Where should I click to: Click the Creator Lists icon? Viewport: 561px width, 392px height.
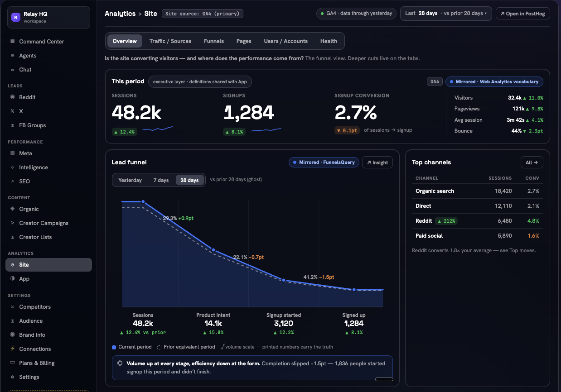coord(12,237)
